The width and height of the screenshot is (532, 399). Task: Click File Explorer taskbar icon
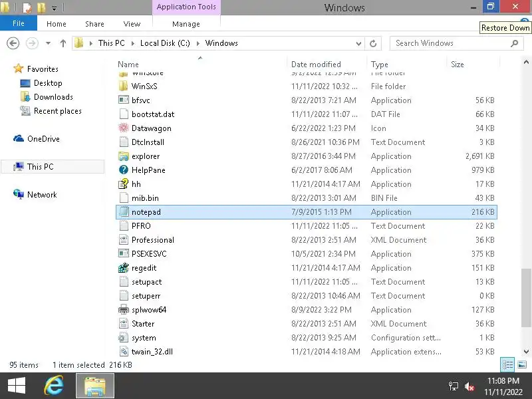[95, 386]
